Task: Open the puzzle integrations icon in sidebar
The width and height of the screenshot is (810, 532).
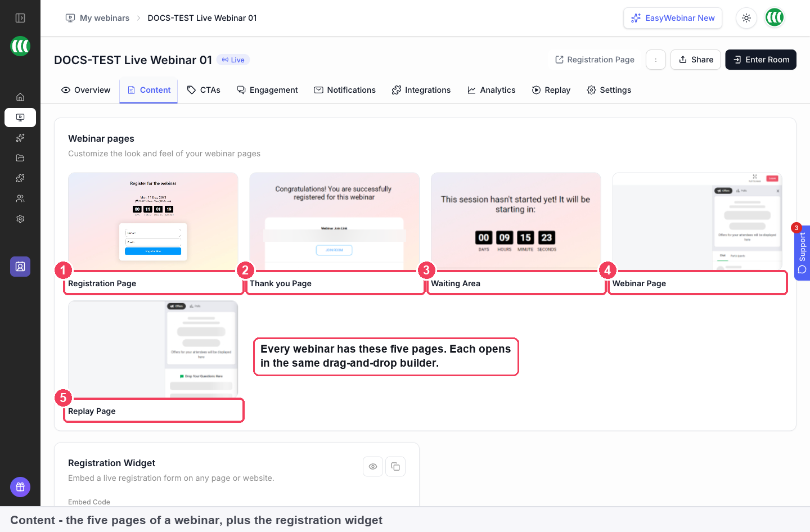Action: coord(20,178)
